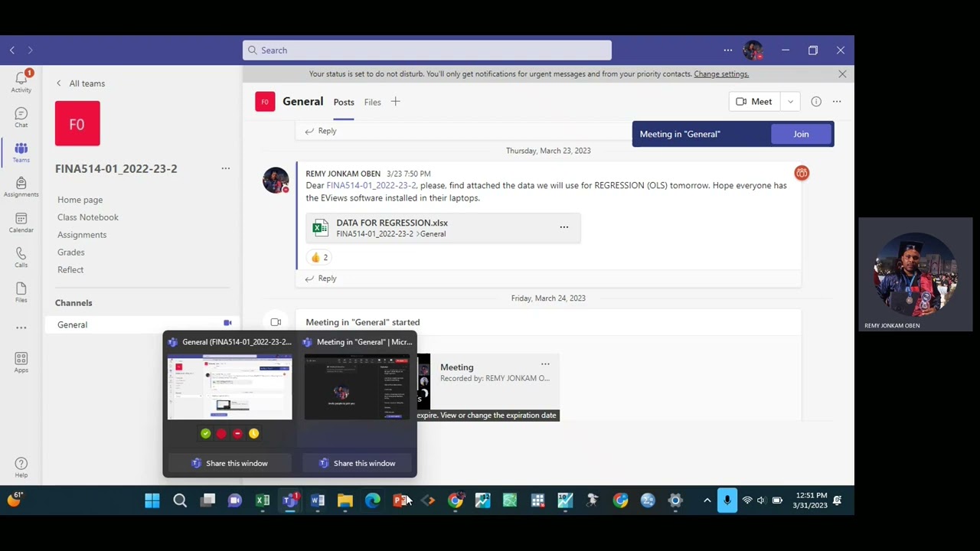The width and height of the screenshot is (980, 551).
Task: Reply to the earlier post above
Action: point(321,131)
